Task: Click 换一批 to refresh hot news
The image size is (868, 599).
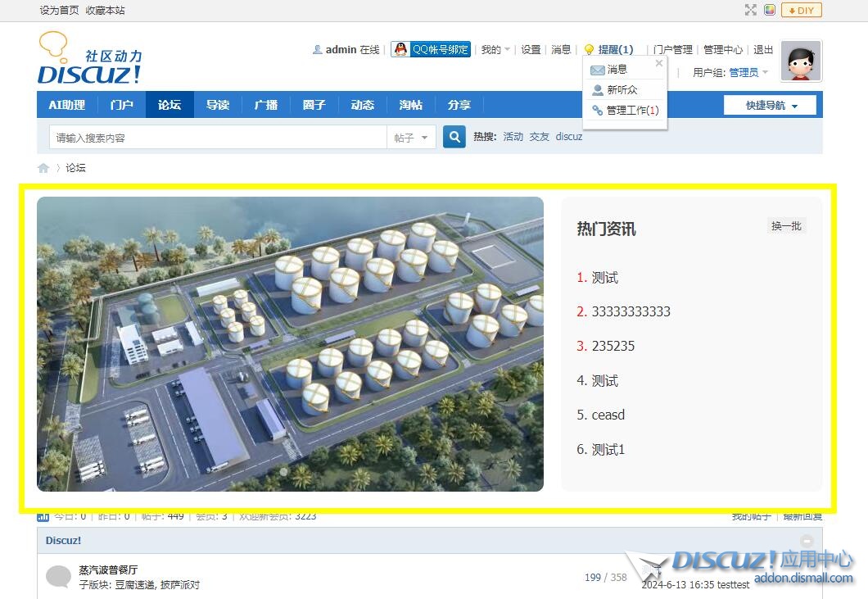Action: click(786, 225)
